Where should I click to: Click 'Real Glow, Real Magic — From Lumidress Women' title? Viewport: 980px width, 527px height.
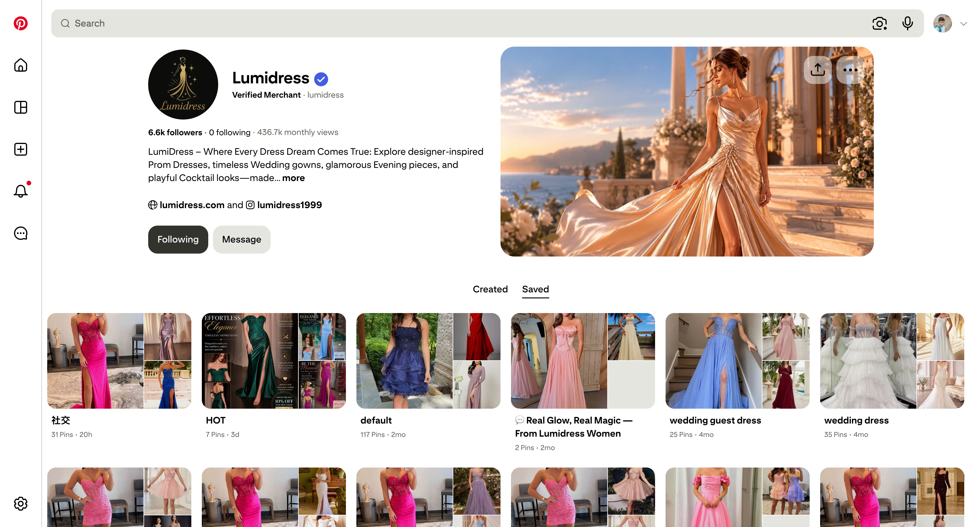coord(574,427)
